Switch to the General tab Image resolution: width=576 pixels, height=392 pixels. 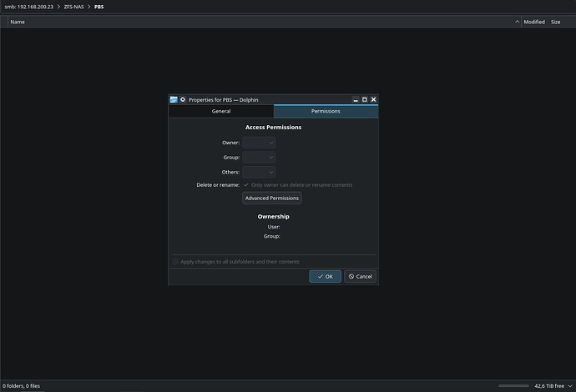(x=221, y=111)
